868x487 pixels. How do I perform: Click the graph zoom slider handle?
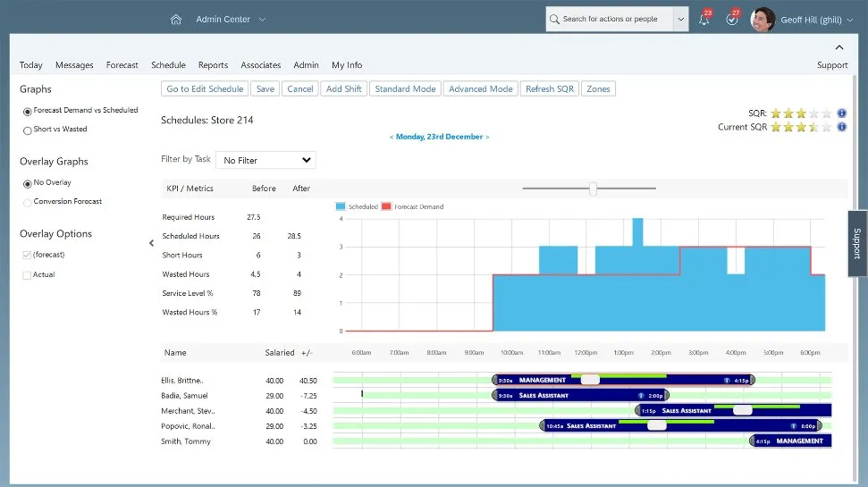(x=593, y=189)
